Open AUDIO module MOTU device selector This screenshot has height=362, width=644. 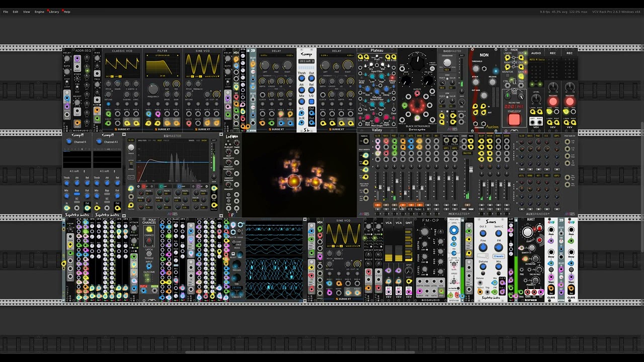pos(537,60)
